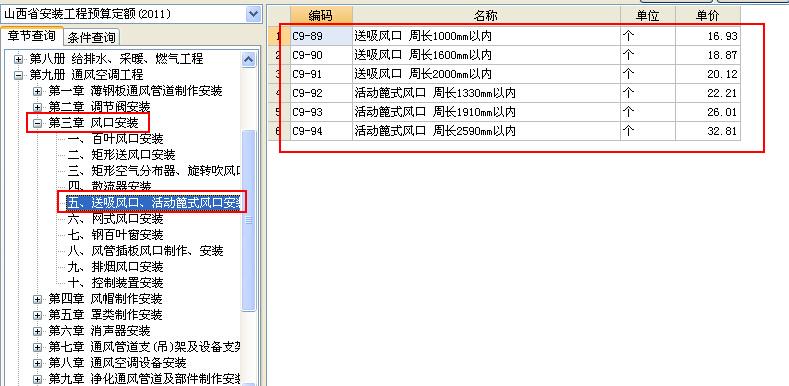Open 九、排烟风口安装 section
The height and width of the screenshot is (386, 789).
click(115, 267)
